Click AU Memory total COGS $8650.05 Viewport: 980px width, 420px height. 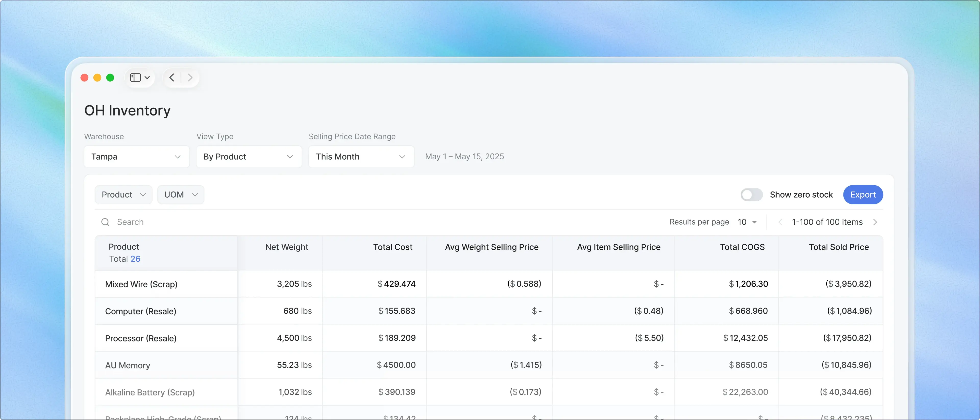[748, 365]
